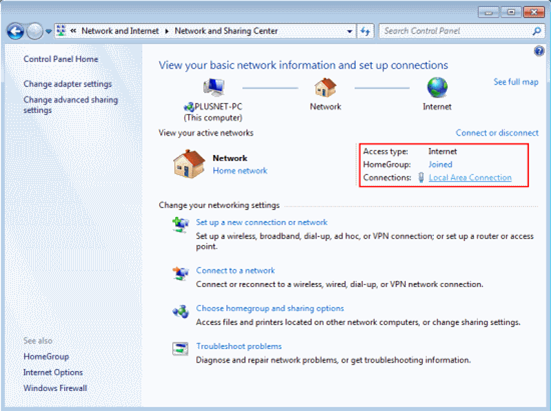Expand breadcrumb chevron before Network and Internet
551x411 pixels.
tap(73, 31)
